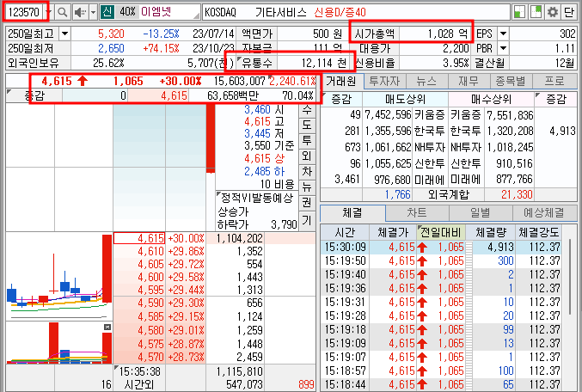Open the stock code history dropdown arrow
Screen dimensions: 582x392
49,12
